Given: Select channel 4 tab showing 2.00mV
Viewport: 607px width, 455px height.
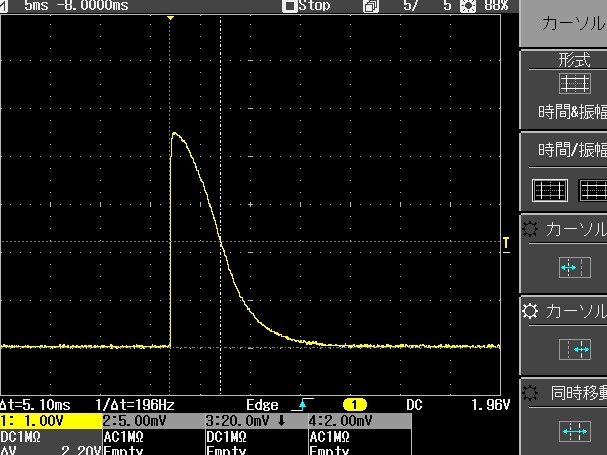Looking at the screenshot, I should coord(360,421).
